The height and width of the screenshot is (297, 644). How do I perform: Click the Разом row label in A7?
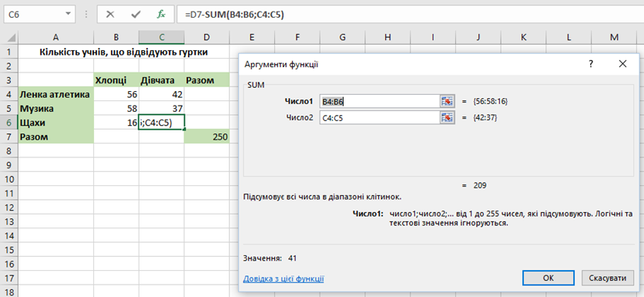56,137
